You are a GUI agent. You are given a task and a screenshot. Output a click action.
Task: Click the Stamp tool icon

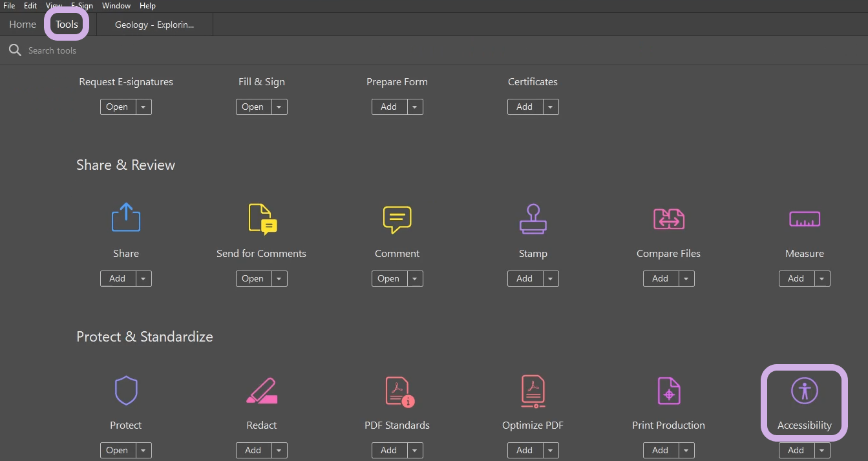click(533, 219)
